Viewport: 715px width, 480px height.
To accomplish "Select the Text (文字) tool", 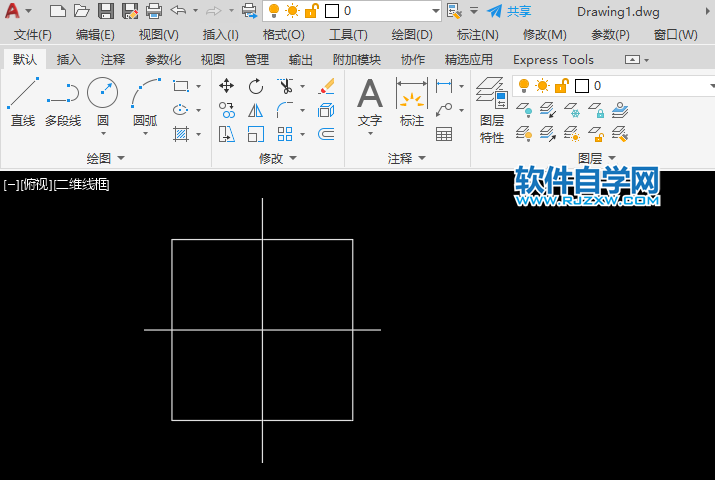I will pos(370,102).
